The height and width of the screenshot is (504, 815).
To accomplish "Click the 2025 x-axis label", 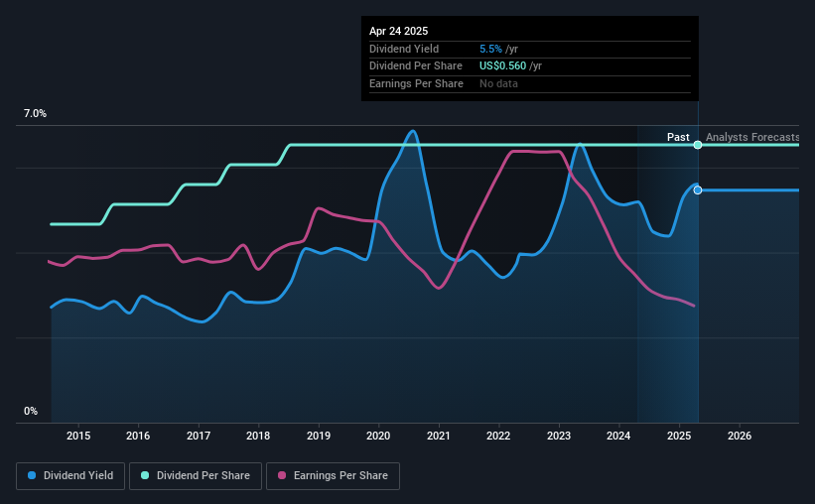I will pyautogui.click(x=679, y=436).
